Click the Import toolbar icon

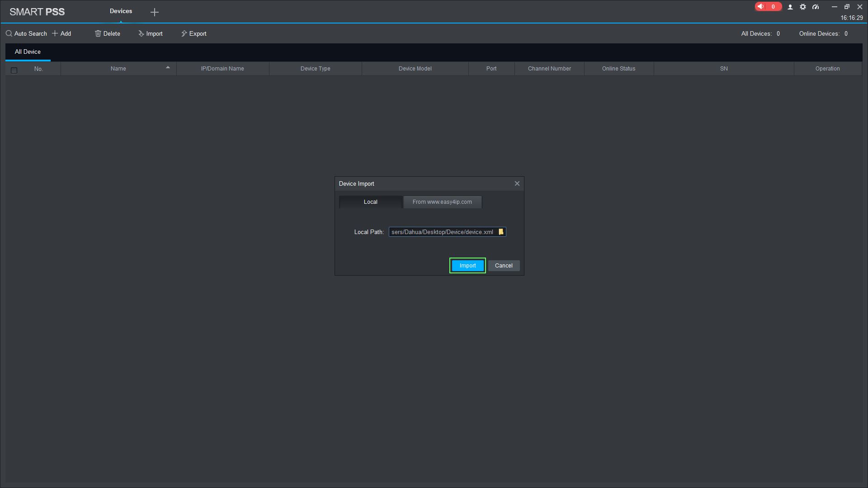pyautogui.click(x=141, y=34)
